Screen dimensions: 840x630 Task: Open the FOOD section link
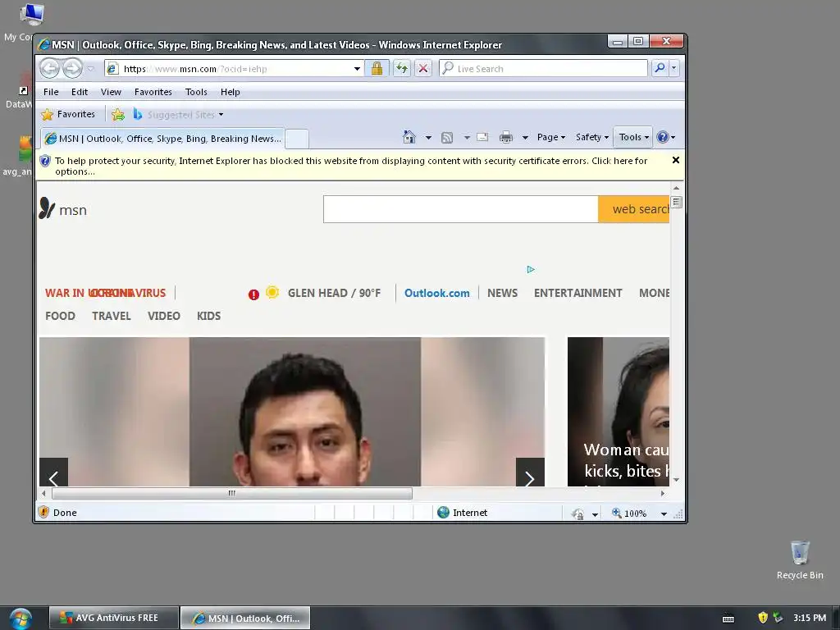[60, 316]
